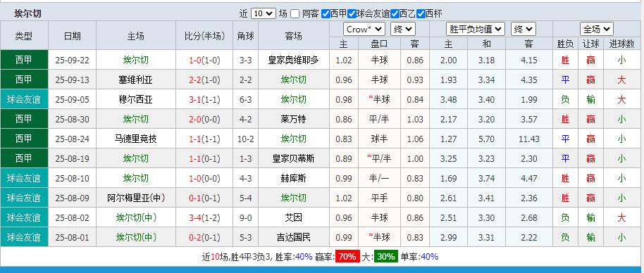Click the green 30% over rate badge

(385, 257)
